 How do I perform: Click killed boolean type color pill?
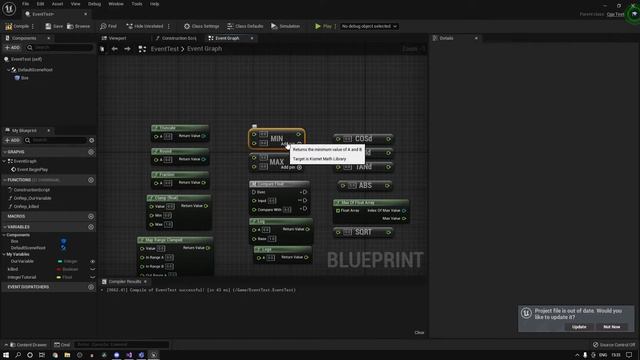(x=59, y=269)
